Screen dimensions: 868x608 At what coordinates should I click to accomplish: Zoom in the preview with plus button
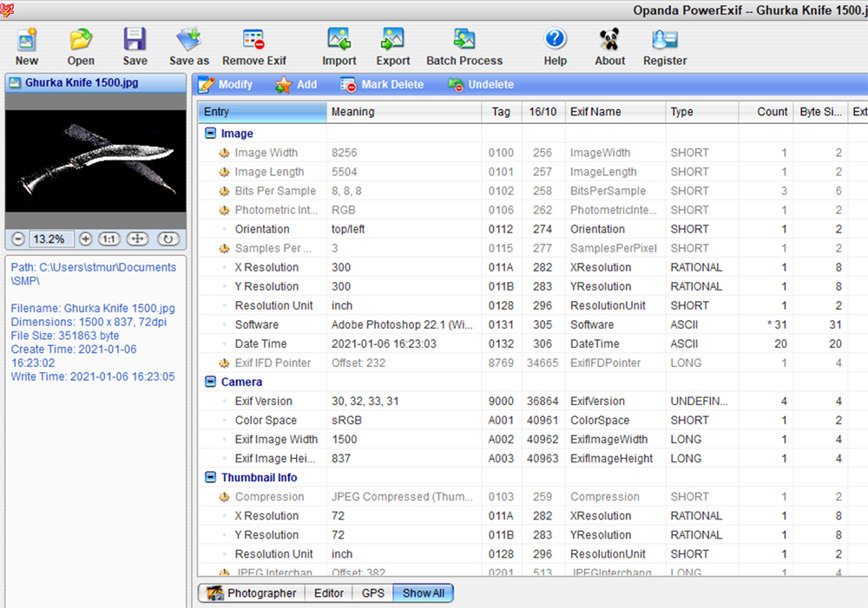click(85, 239)
